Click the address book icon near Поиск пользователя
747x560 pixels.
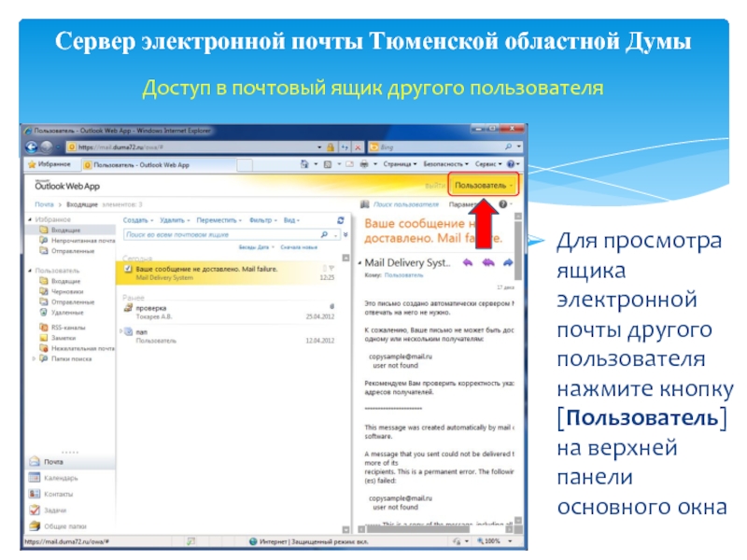(365, 204)
